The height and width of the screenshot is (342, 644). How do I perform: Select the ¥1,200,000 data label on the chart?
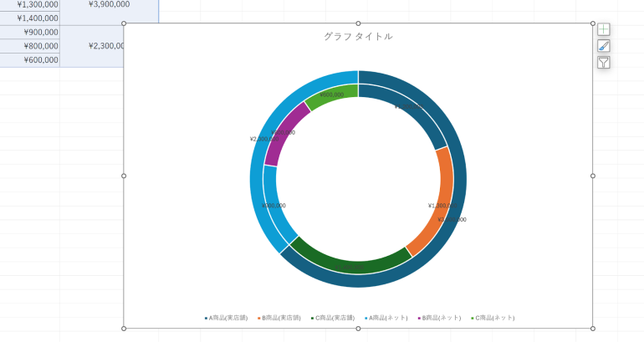pos(409,107)
